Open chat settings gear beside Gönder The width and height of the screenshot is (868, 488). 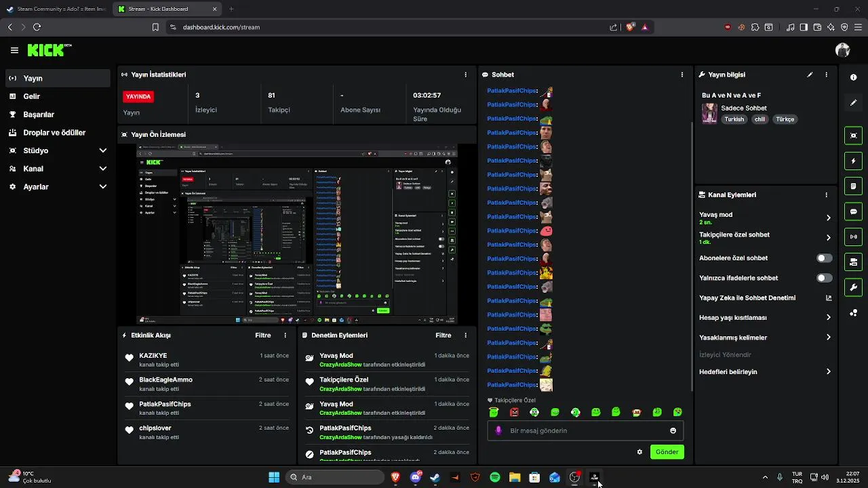[639, 451]
